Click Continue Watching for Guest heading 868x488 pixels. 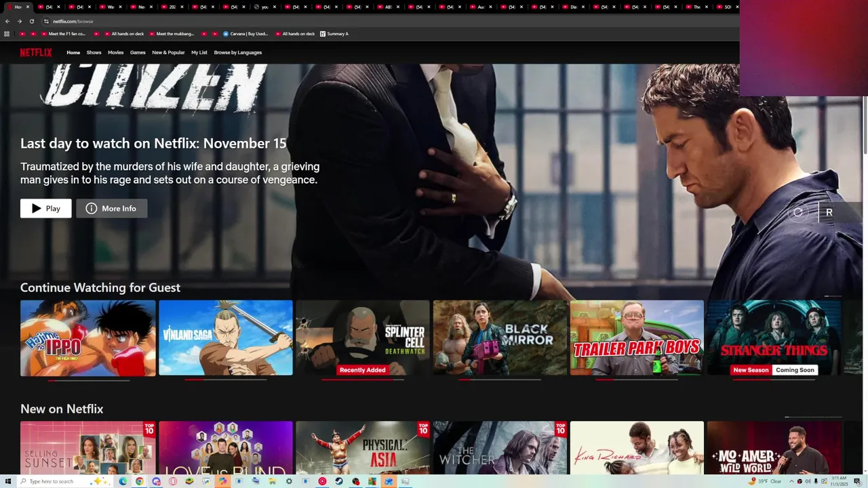coord(100,287)
